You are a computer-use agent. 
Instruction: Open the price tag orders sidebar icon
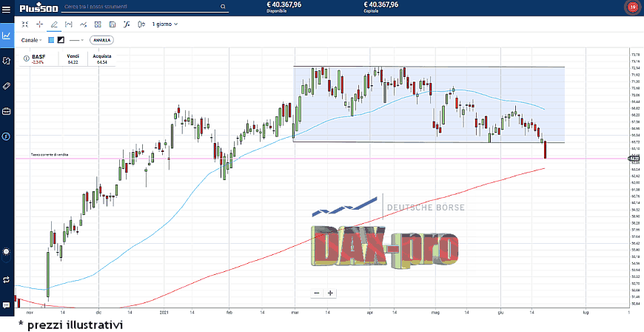point(6,85)
